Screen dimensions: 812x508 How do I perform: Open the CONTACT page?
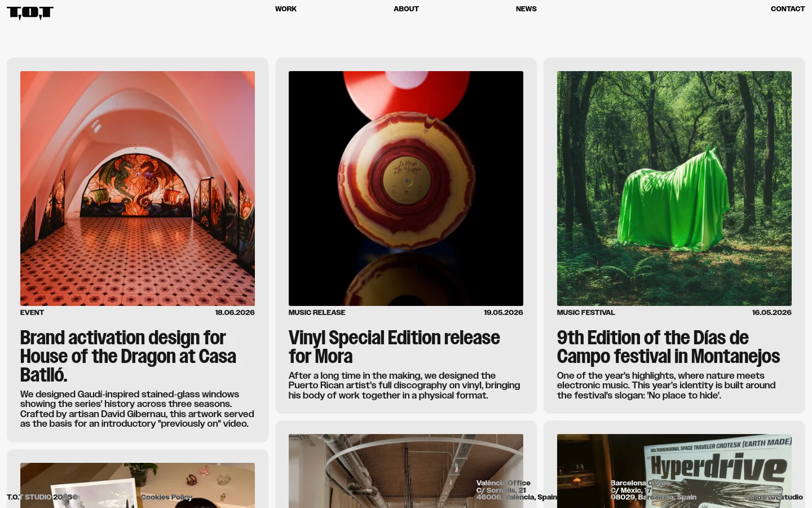[787, 8]
